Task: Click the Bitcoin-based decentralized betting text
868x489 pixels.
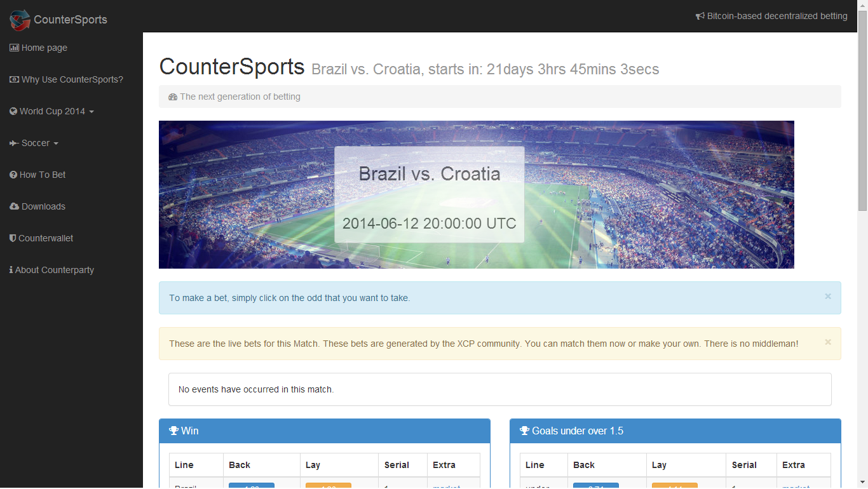Action: point(777,17)
